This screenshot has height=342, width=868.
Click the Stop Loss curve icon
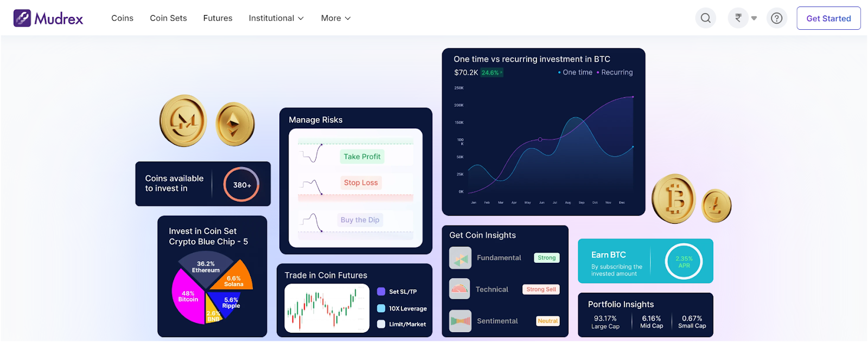pos(312,187)
